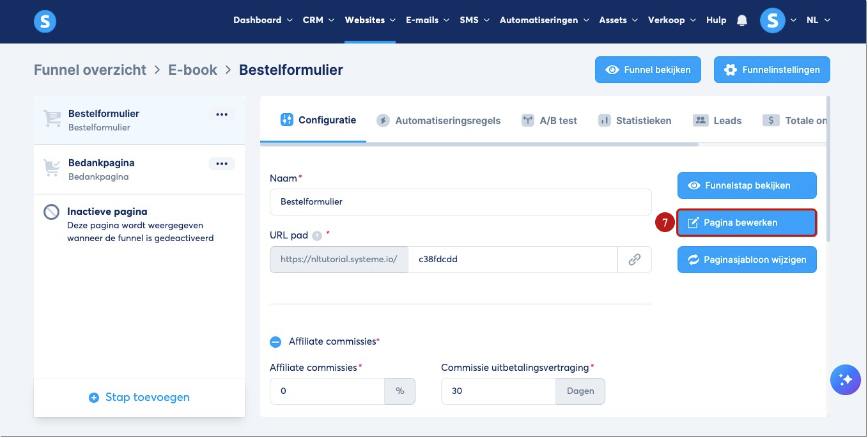Screen dimensions: 868x438
Task: Click the Inactieve pagina blocked icon
Action: coord(51,212)
